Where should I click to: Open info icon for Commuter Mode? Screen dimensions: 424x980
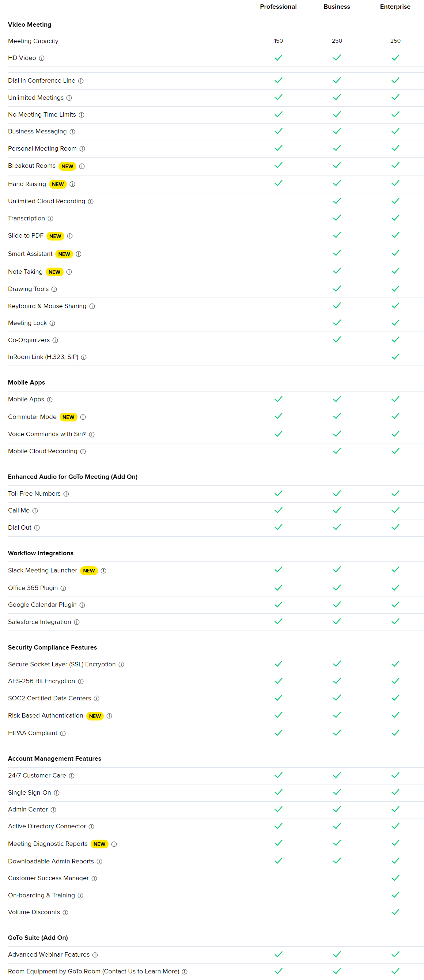coord(83,417)
